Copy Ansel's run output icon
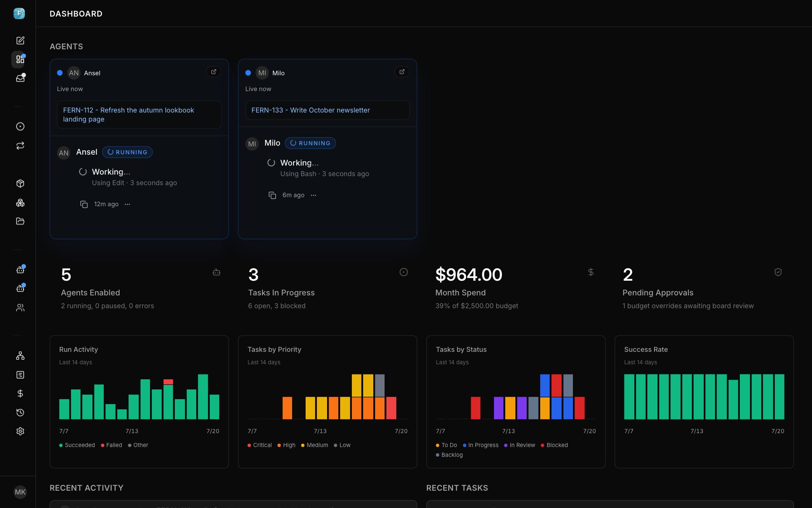Image resolution: width=812 pixels, height=508 pixels. click(x=84, y=204)
